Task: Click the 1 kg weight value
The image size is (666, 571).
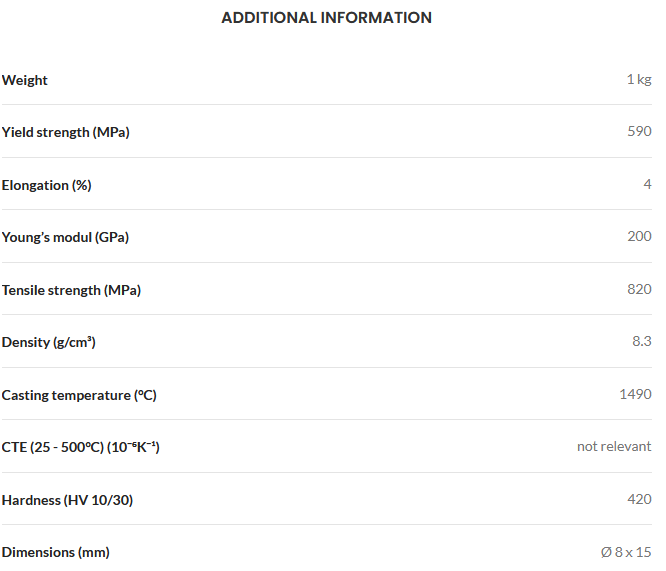Action: 639,79
